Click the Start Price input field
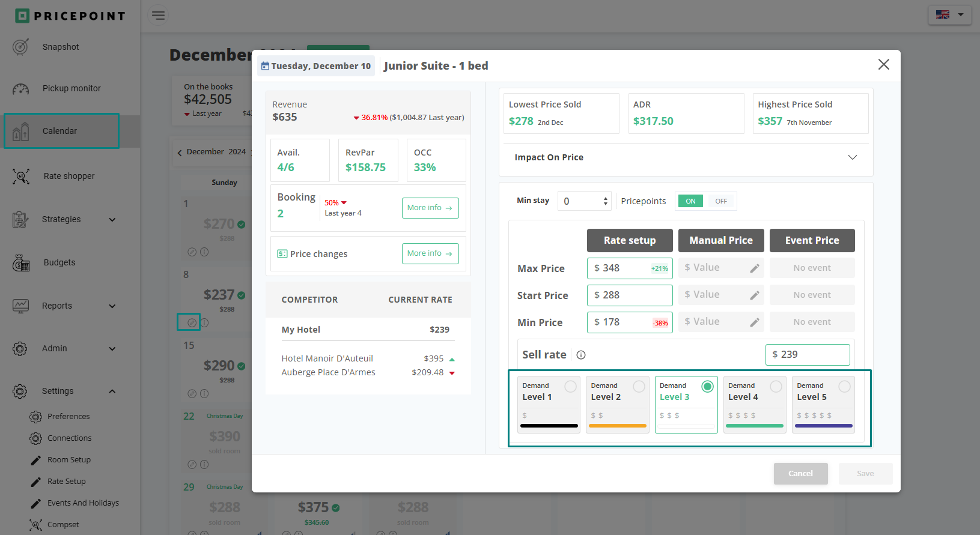The width and height of the screenshot is (980, 535). pos(629,295)
